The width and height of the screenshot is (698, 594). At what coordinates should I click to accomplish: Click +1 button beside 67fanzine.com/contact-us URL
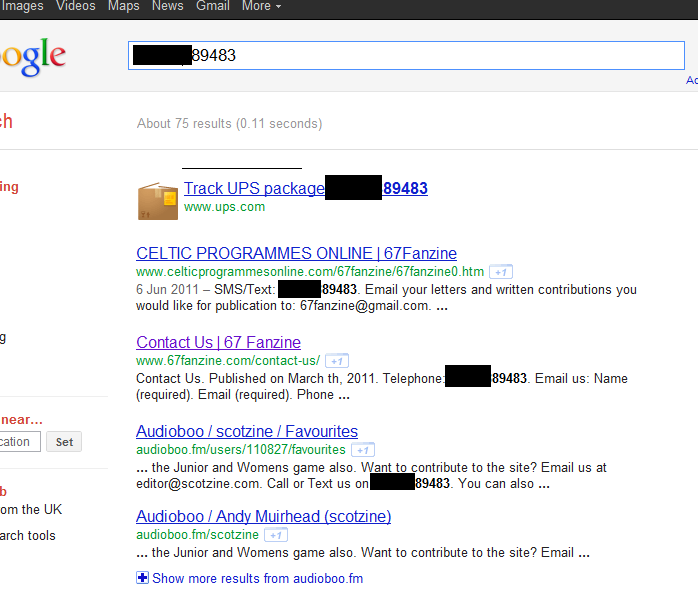point(337,361)
